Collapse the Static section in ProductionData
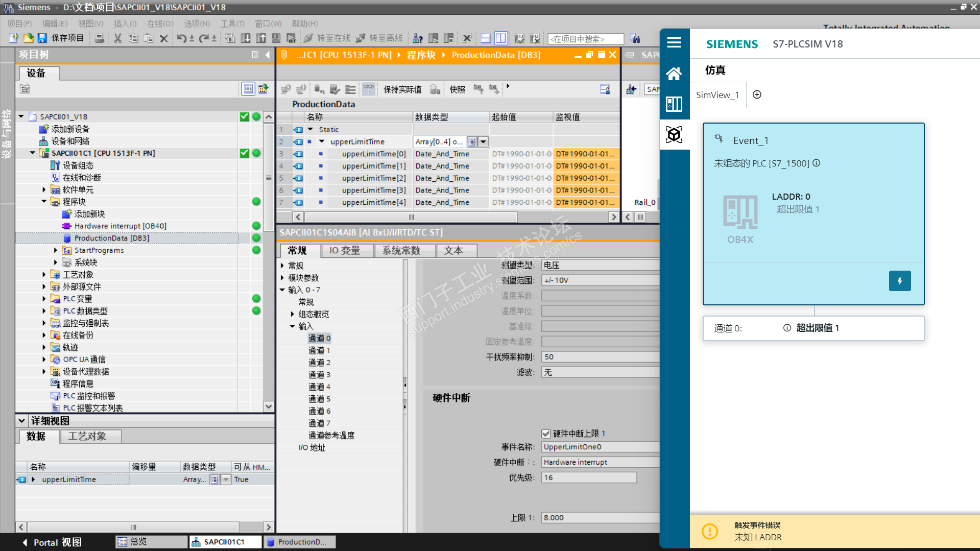This screenshot has width=980, height=551. (310, 130)
